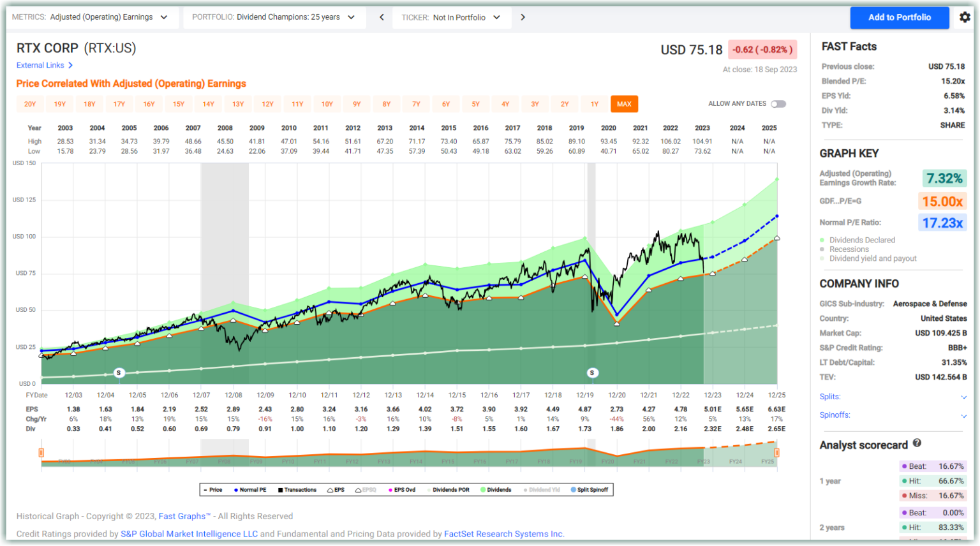Go to next ticker arrow
Screen dimensions: 980x546
pyautogui.click(x=523, y=17)
